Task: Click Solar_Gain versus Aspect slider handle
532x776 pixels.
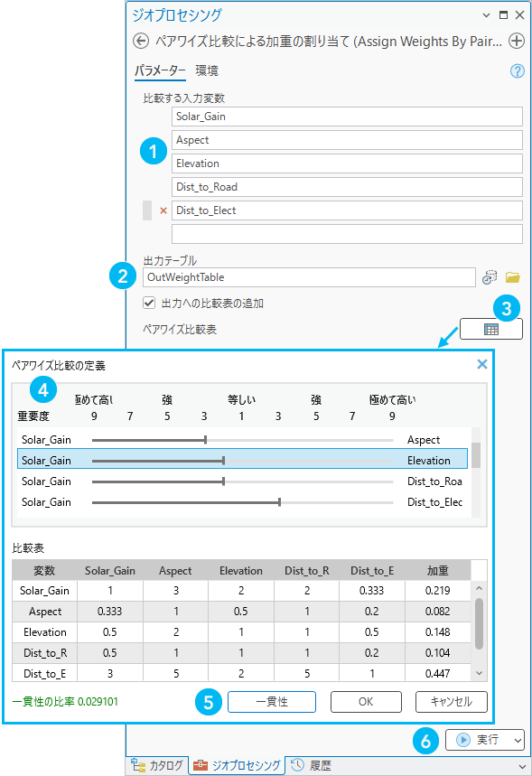Action: pos(205,439)
